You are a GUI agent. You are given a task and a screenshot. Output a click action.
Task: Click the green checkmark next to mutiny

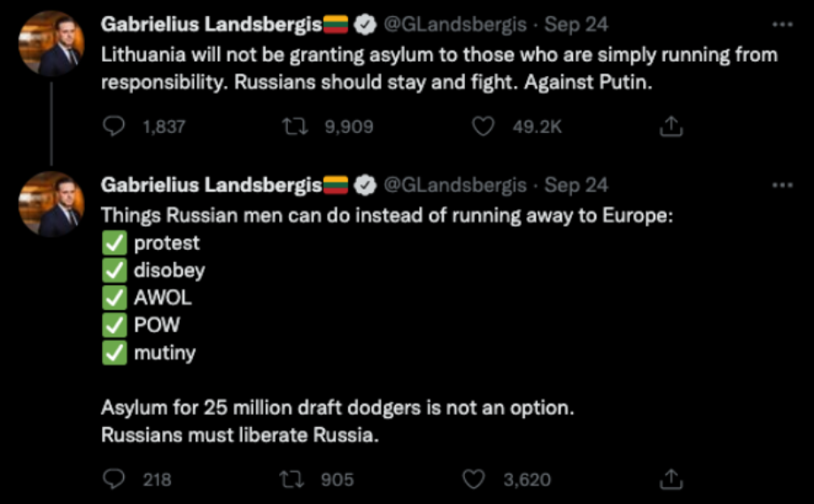coord(114,353)
